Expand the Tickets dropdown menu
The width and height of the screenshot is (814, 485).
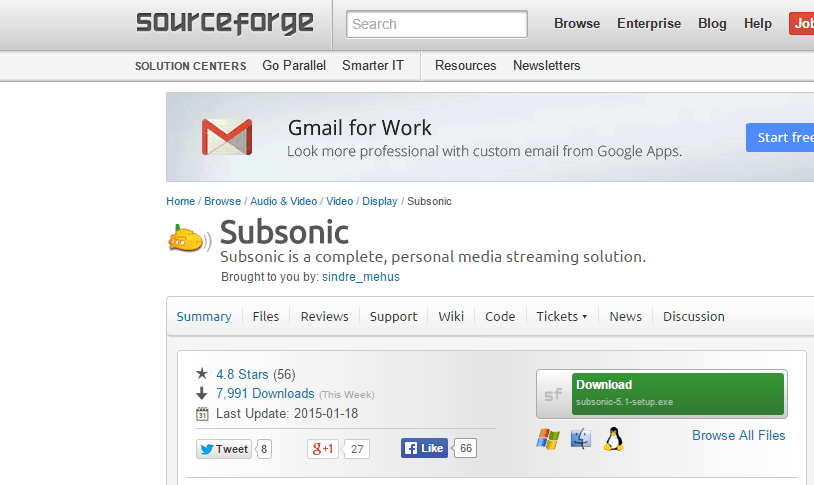(562, 316)
